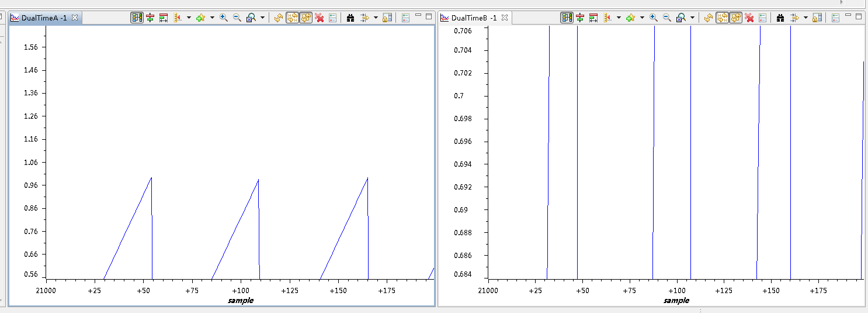This screenshot has width=868, height=313.
Task: Click the +100 x-axis tick in DualTimeB
Action: [676, 290]
